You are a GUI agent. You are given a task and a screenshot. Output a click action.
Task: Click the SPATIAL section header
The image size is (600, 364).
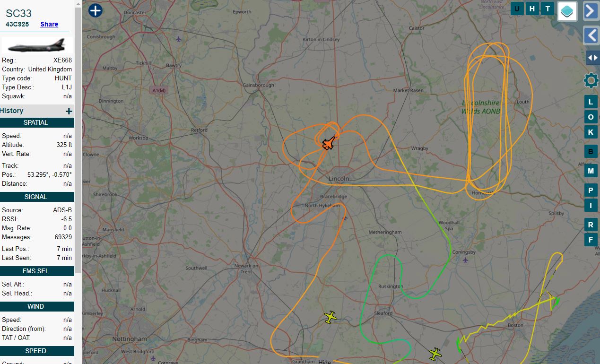coord(37,122)
